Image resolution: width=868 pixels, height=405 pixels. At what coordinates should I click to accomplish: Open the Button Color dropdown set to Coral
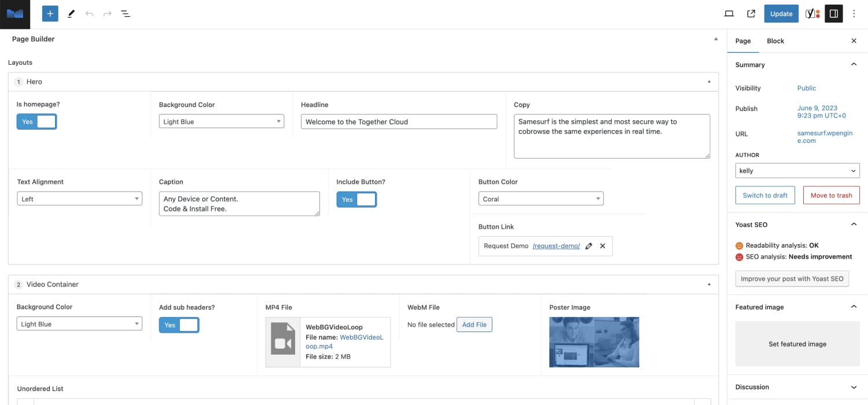[540, 198]
